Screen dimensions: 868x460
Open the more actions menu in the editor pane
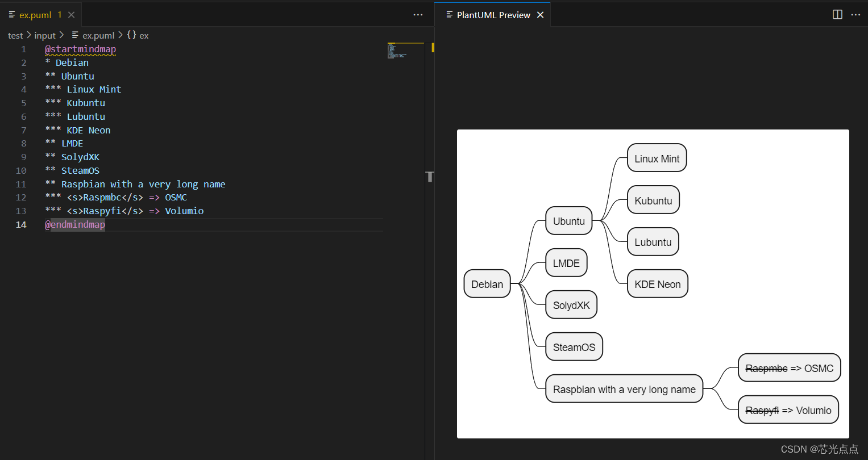[x=418, y=15]
